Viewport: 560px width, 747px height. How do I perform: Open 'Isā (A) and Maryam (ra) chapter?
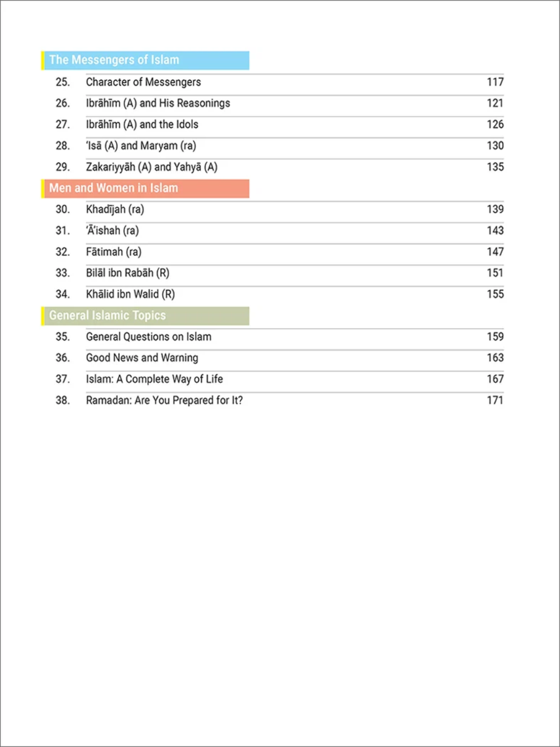(141, 146)
